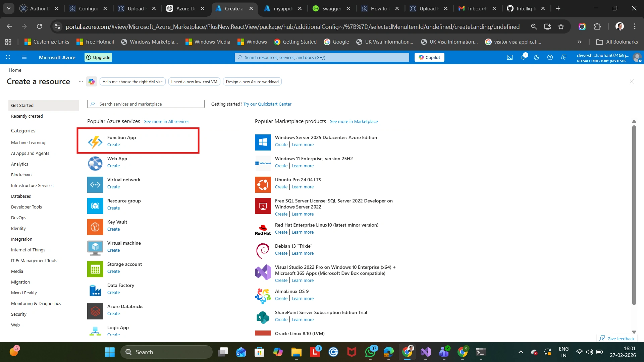This screenshot has width=644, height=362.
Task: Open the Support and help question icon
Action: (x=550, y=57)
